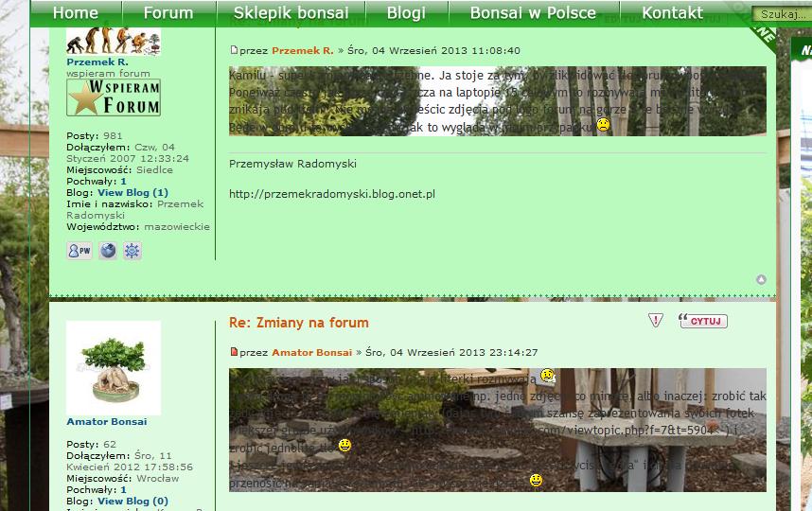Open Przemek R.'s website globe icon
The image size is (812, 511).
click(108, 251)
